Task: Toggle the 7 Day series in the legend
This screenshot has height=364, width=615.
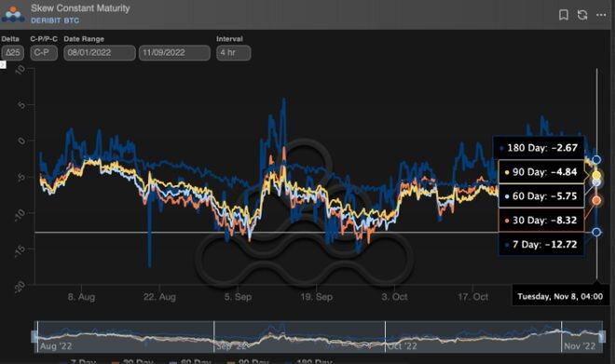Action: pyautogui.click(x=77, y=361)
